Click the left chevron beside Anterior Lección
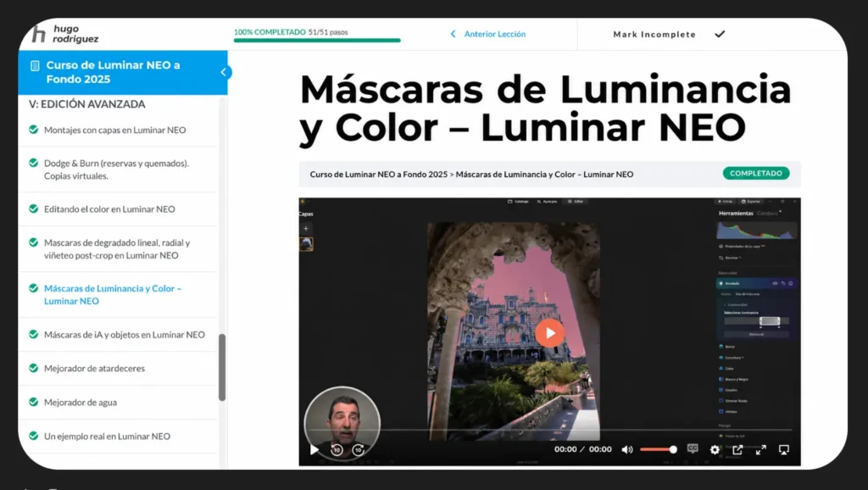The height and width of the screenshot is (490, 868). coord(453,34)
